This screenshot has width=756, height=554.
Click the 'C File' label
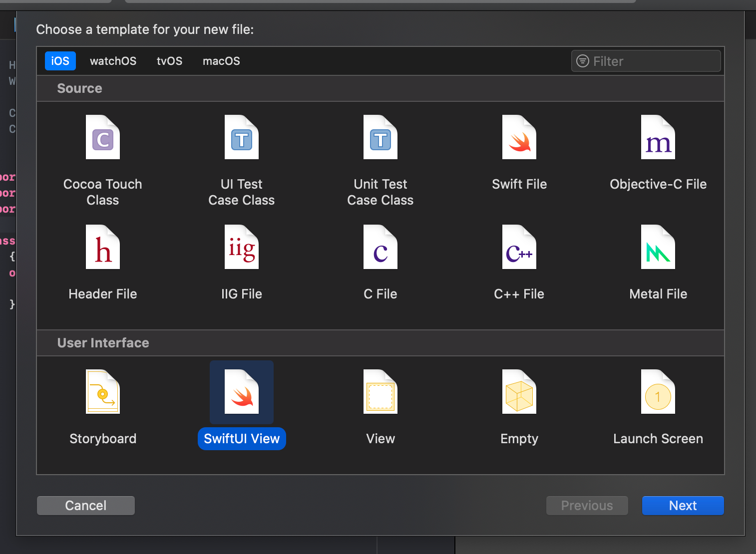[x=380, y=294]
